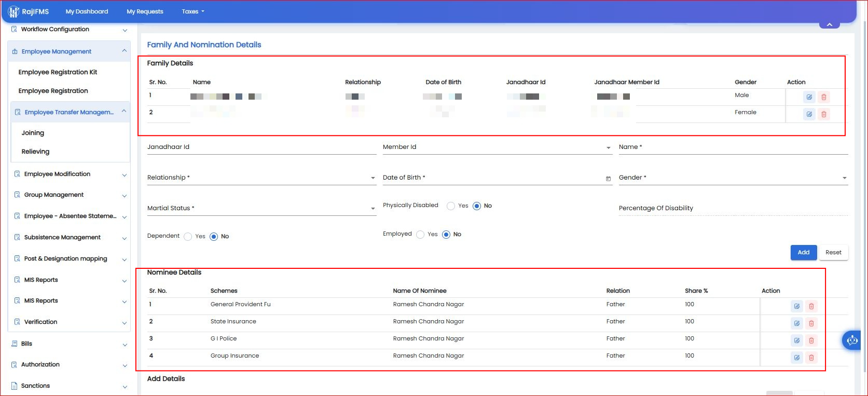The image size is (868, 396).
Task: Edit G I Police nominee row
Action: coord(796,340)
